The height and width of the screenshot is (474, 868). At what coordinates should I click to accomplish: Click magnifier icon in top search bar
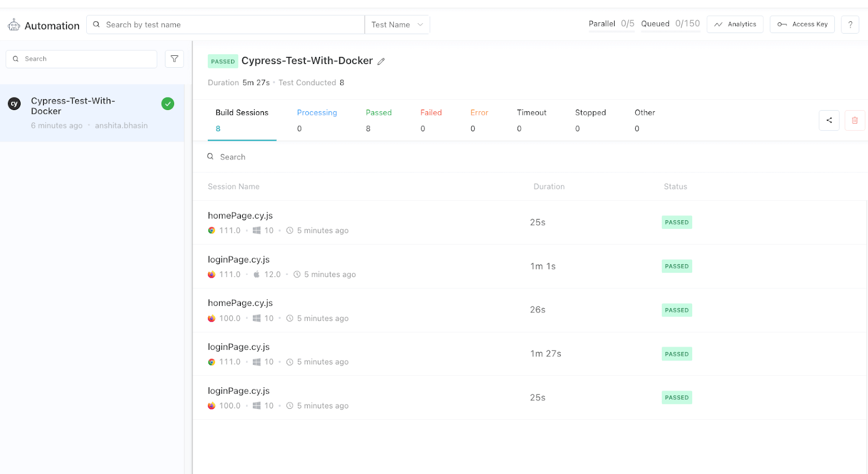(97, 24)
